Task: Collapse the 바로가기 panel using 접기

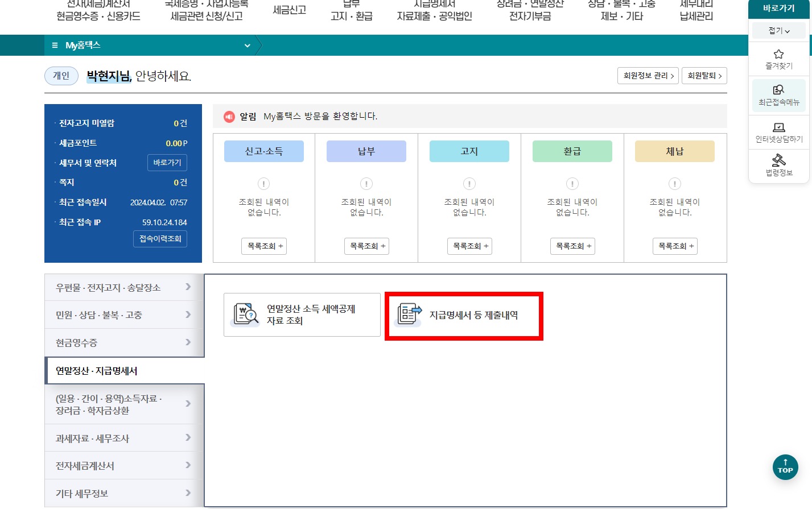Action: (x=778, y=30)
